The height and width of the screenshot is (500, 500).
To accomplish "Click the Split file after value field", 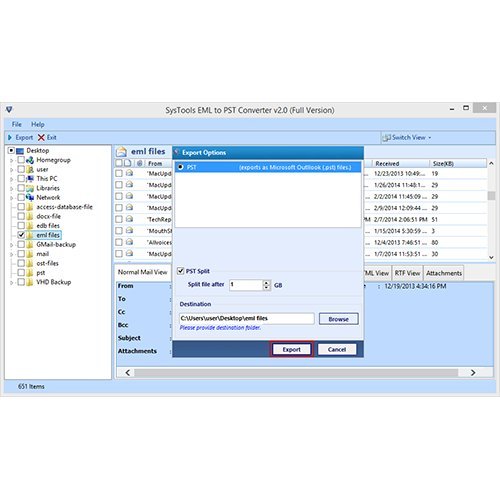I will 246,285.
